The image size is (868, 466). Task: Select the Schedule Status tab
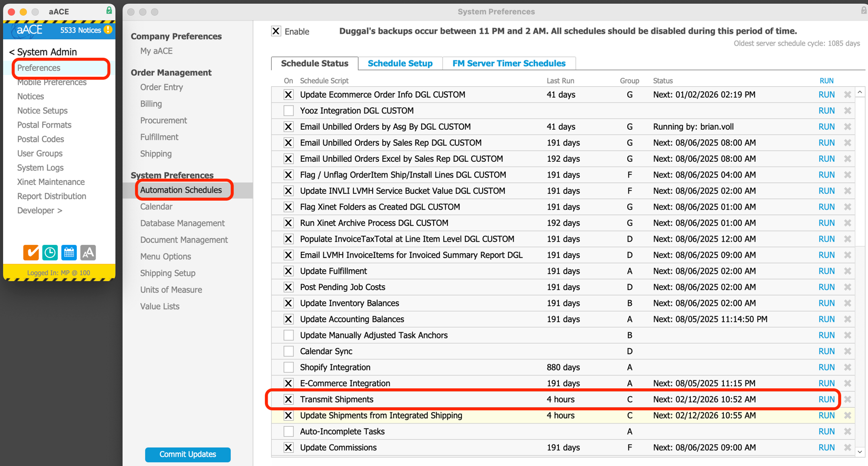pyautogui.click(x=314, y=64)
